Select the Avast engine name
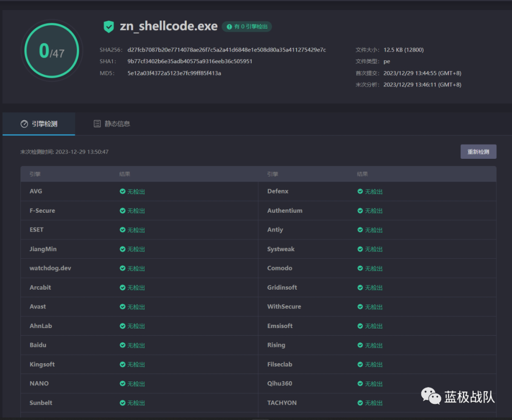512x420 pixels. (x=38, y=307)
